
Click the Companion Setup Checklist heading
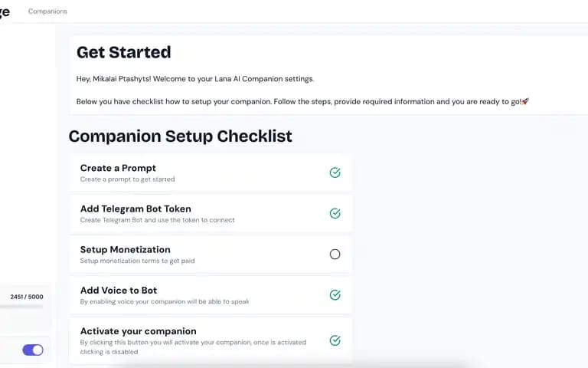tap(181, 136)
